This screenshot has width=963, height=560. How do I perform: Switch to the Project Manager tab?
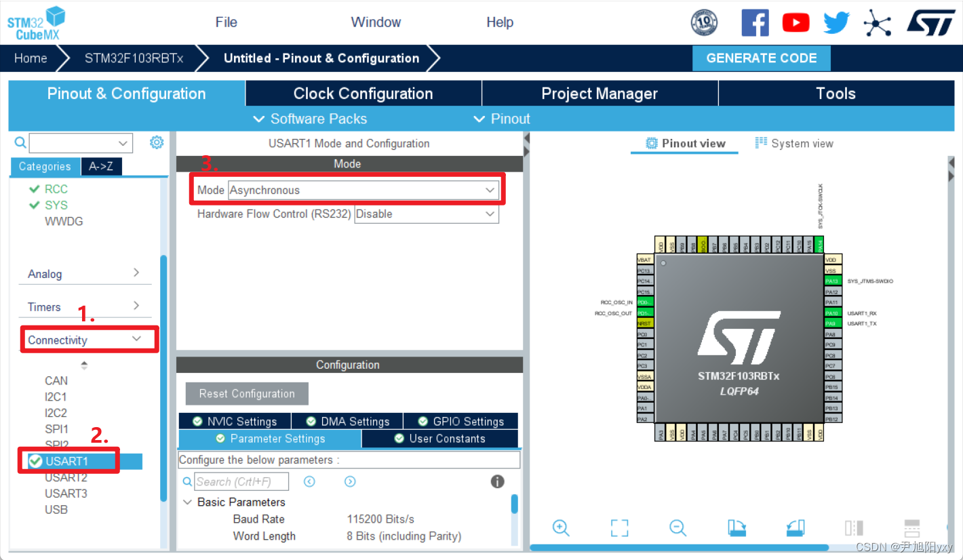(600, 94)
